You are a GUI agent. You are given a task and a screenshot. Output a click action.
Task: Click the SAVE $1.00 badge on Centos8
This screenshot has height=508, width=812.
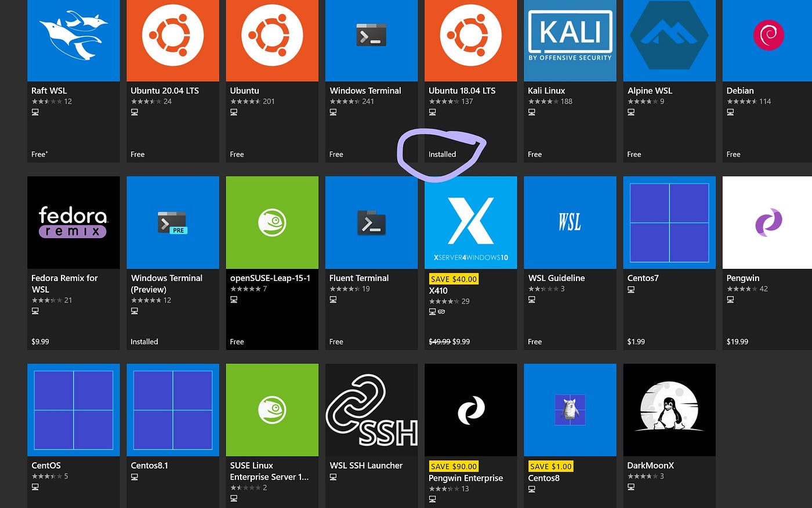550,466
